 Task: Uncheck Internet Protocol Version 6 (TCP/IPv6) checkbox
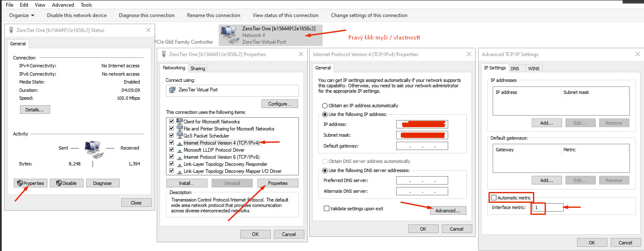point(171,157)
